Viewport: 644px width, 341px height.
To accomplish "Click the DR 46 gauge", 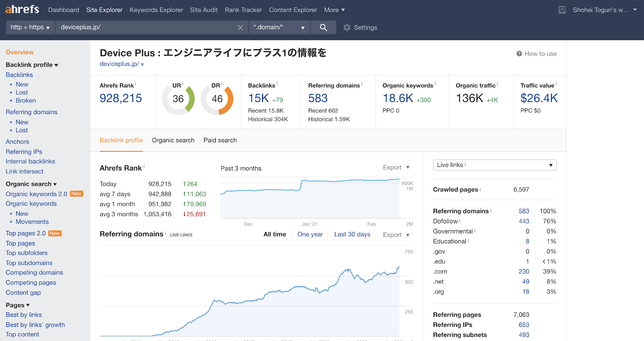I will click(x=217, y=99).
